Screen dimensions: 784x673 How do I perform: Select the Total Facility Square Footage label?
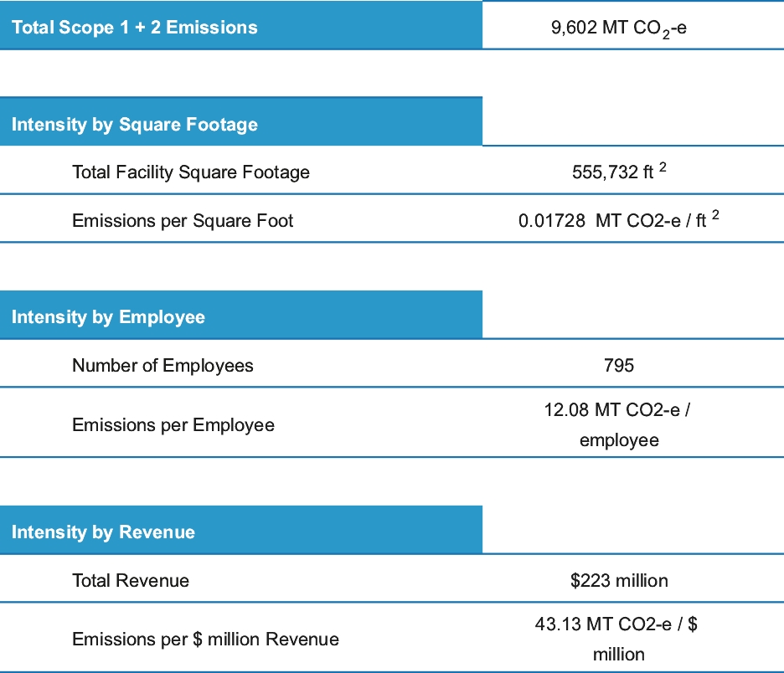[x=191, y=172]
